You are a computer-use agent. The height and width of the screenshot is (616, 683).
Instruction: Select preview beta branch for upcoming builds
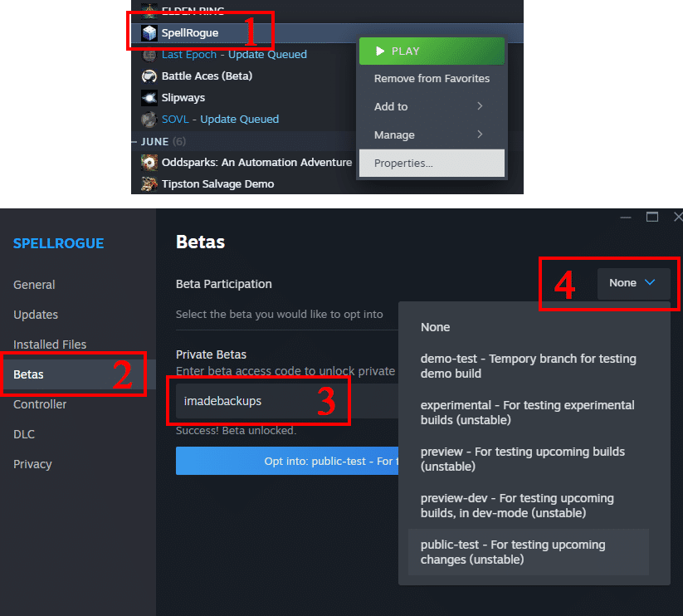coord(529,459)
